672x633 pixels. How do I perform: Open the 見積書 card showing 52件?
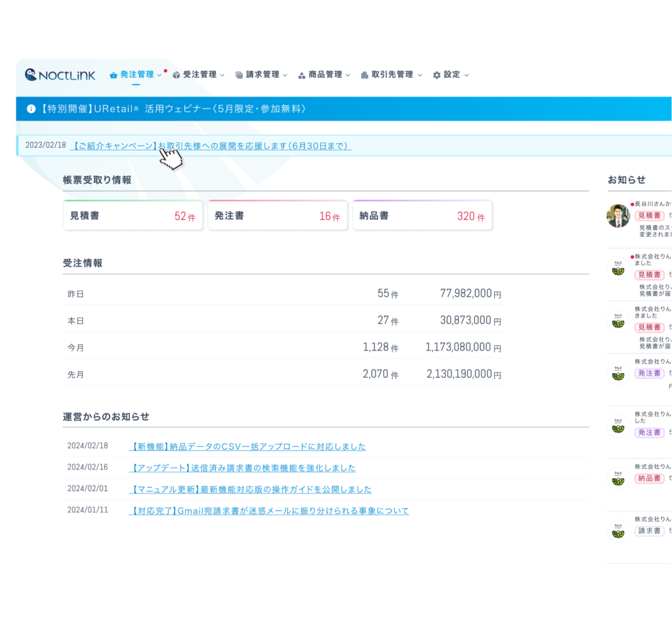click(133, 216)
